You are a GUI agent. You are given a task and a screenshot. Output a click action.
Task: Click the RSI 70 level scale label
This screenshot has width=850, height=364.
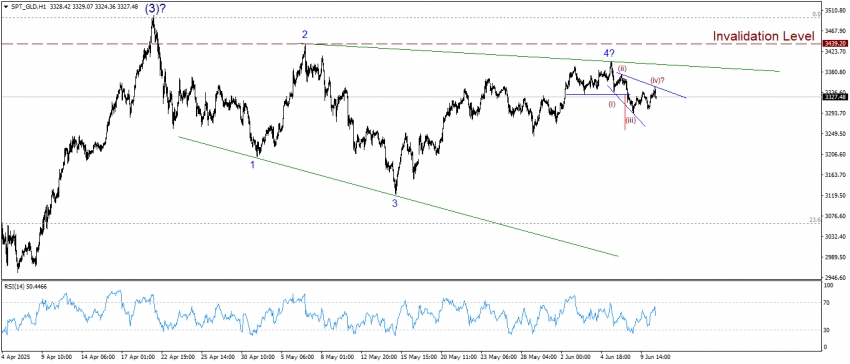pyautogui.click(x=826, y=302)
